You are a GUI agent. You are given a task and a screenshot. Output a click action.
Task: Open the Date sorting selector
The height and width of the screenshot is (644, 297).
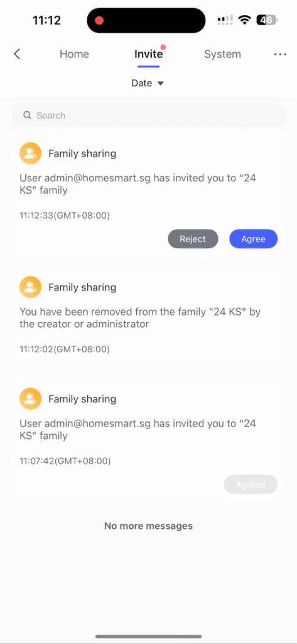point(148,83)
